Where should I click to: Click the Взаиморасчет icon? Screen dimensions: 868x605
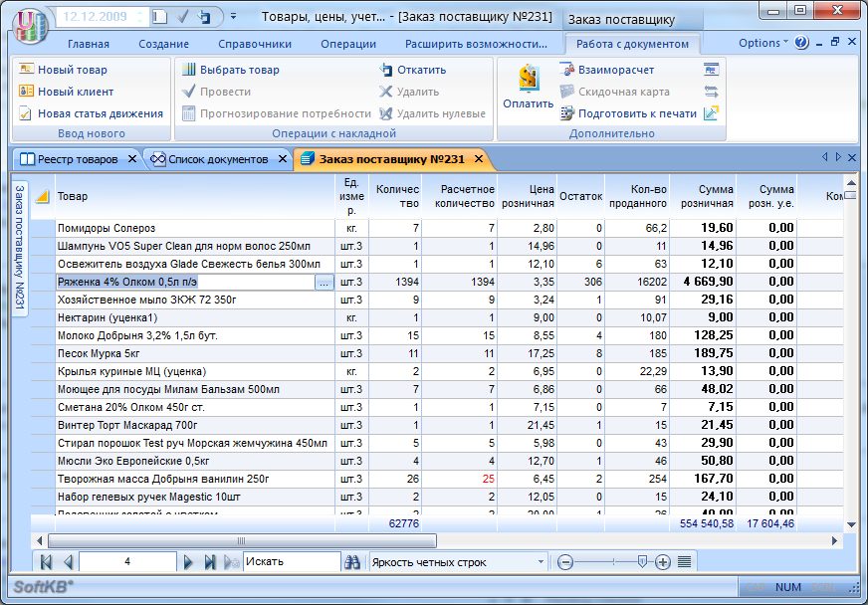click(x=567, y=70)
